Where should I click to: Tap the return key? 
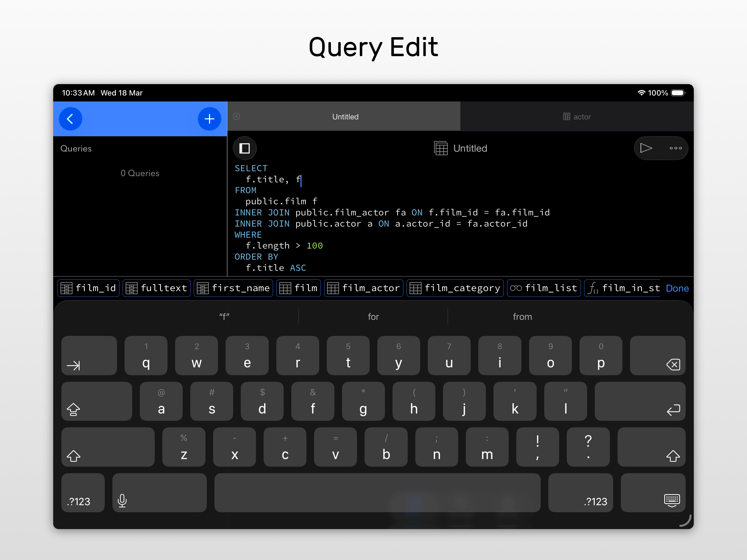tap(640, 401)
